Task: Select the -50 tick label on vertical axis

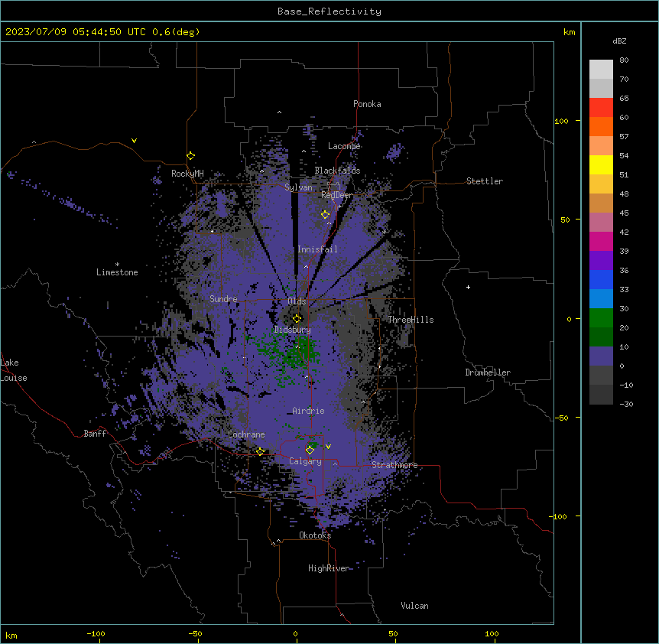Action: [561, 418]
